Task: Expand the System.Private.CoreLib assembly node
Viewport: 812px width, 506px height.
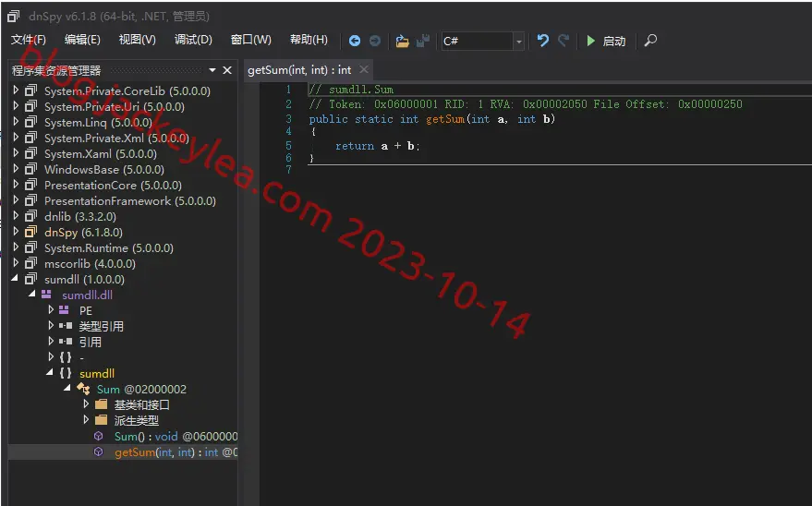Action: pos(16,90)
